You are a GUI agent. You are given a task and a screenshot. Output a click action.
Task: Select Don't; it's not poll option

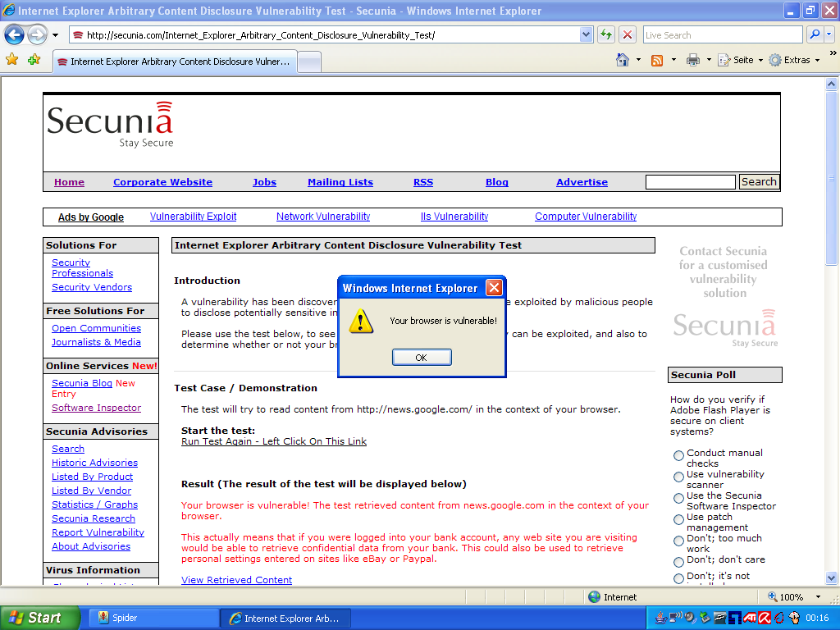coord(678,578)
